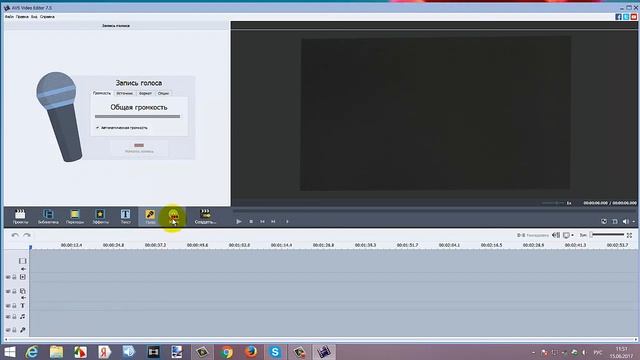This screenshot has height=360, width=640.
Task: Switch to the Опции tab
Action: click(163, 93)
